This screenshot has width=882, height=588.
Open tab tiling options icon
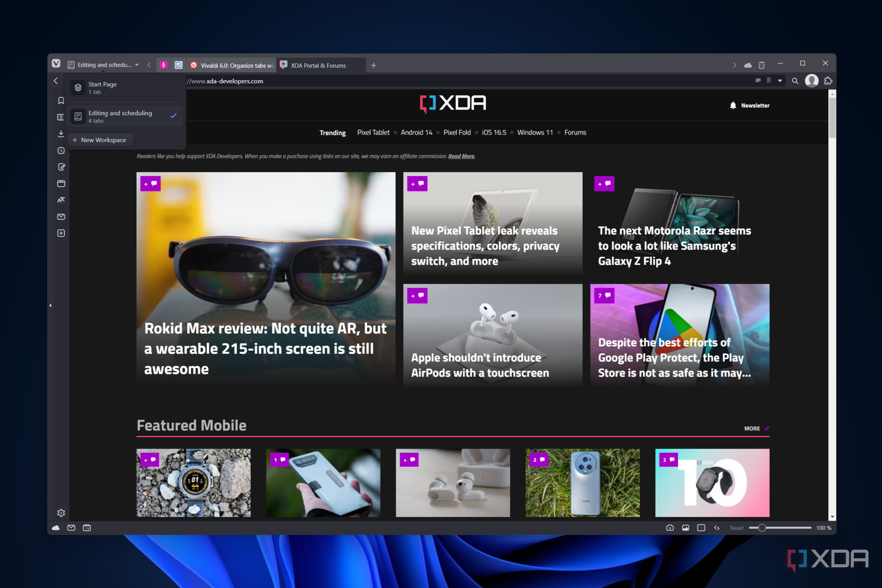coord(701,528)
